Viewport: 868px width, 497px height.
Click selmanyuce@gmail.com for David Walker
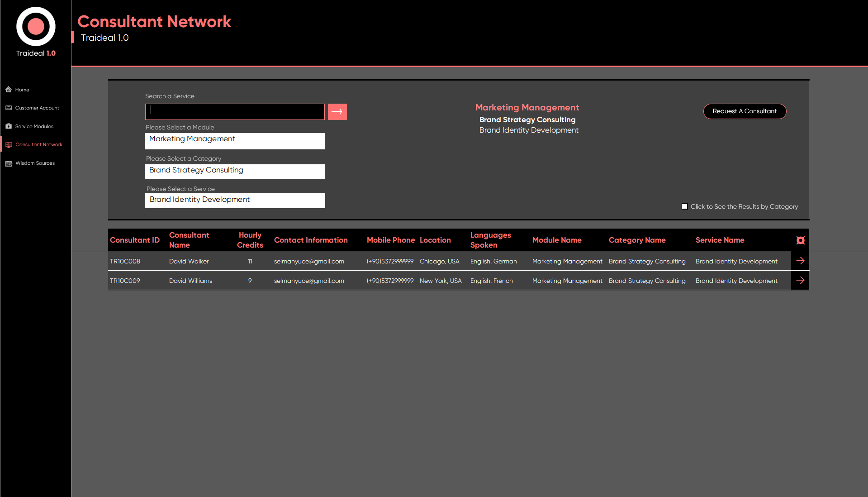tap(309, 262)
